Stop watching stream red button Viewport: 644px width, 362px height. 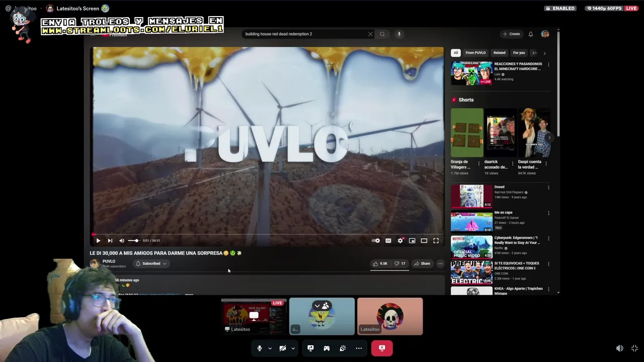coord(382,348)
